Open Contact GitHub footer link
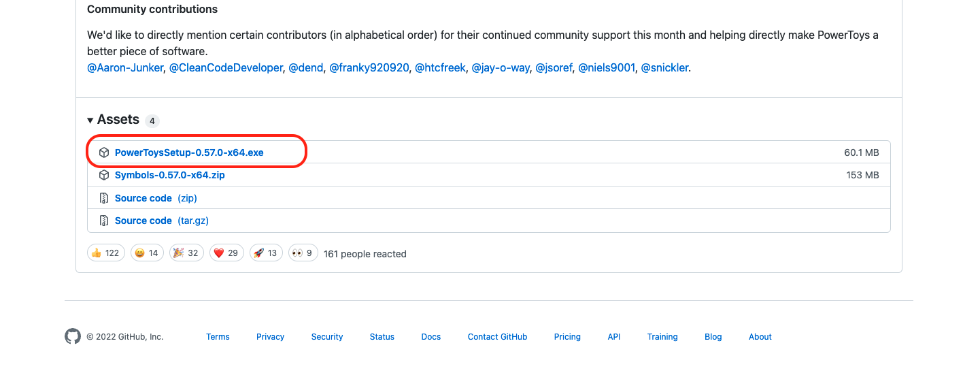This screenshot has width=980, height=371. 497,337
